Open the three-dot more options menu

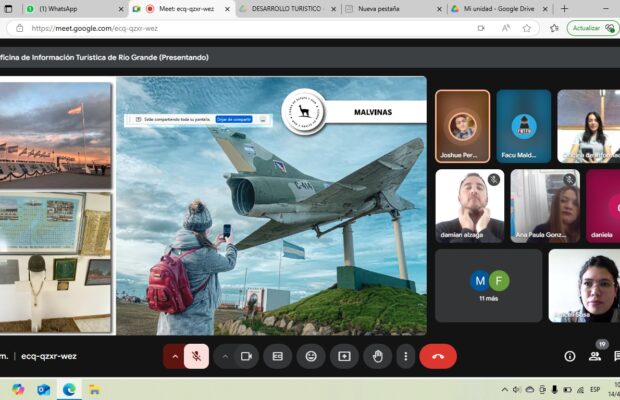tap(406, 356)
